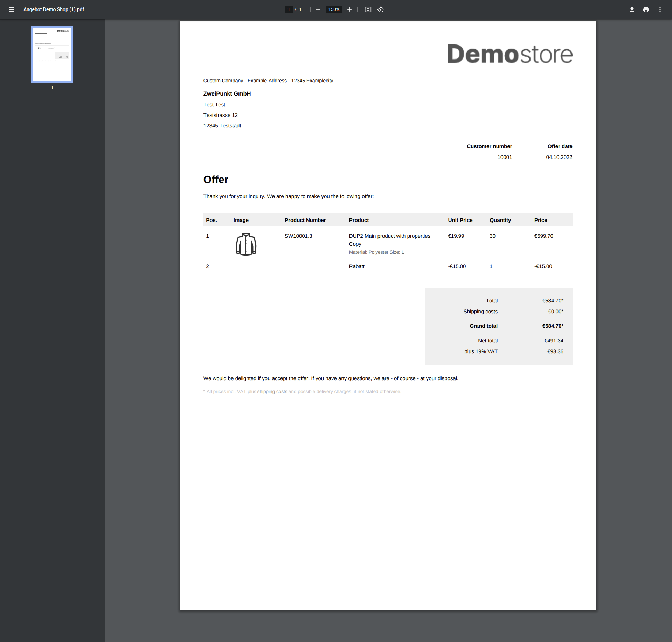Click 'Quantity' column header

click(500, 220)
